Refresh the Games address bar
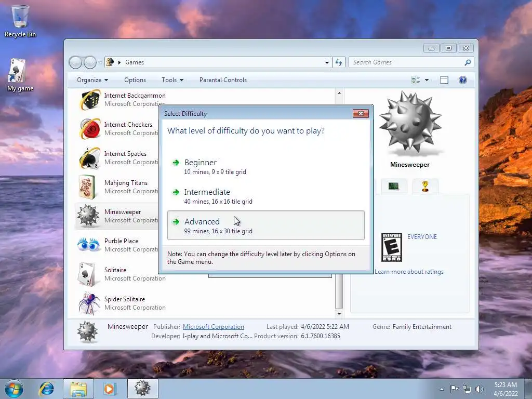 coord(339,62)
